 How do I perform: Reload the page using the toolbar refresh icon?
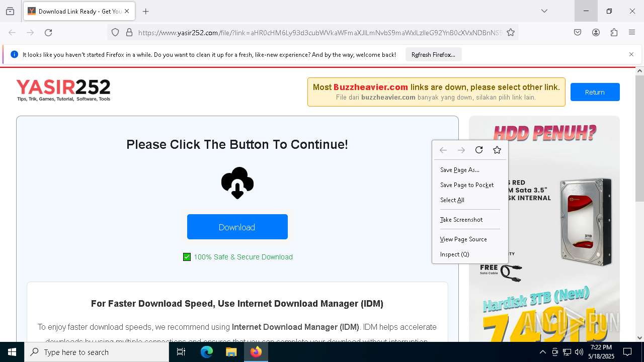point(48,32)
